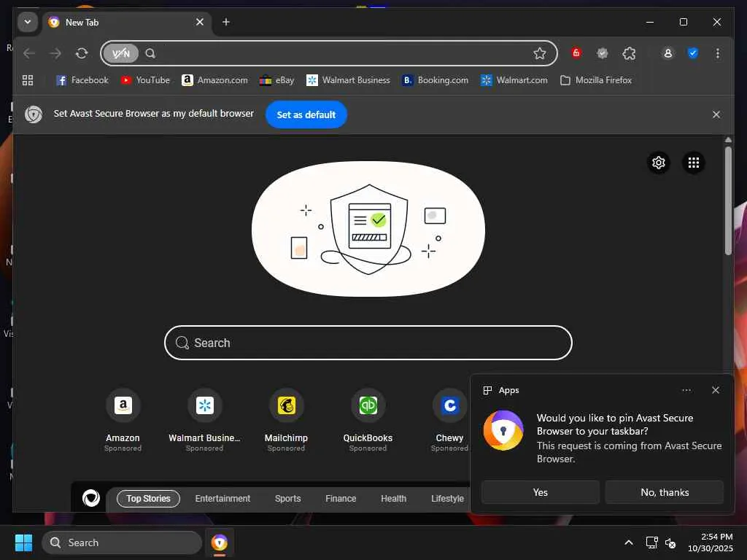This screenshot has height=560, width=747.
Task: Open the network status tray icon
Action: (x=651, y=542)
